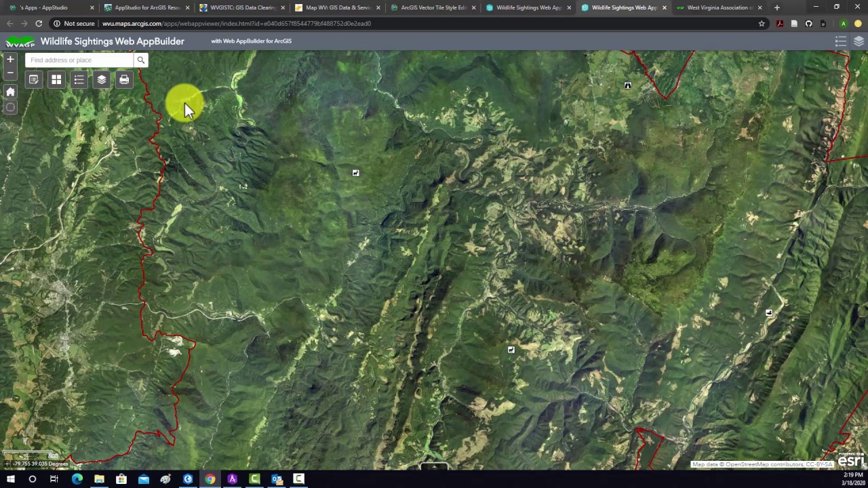Open the Edit widget on the map

click(x=33, y=80)
